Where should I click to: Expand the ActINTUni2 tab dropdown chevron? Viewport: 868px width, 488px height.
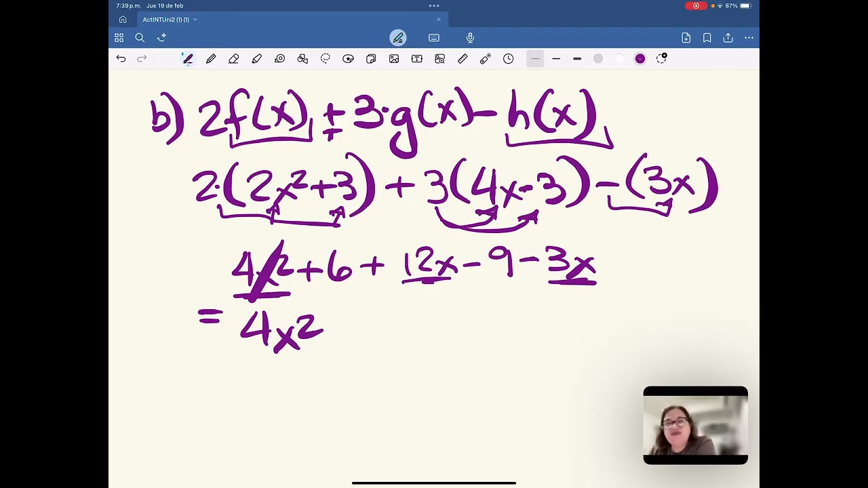coord(195,20)
